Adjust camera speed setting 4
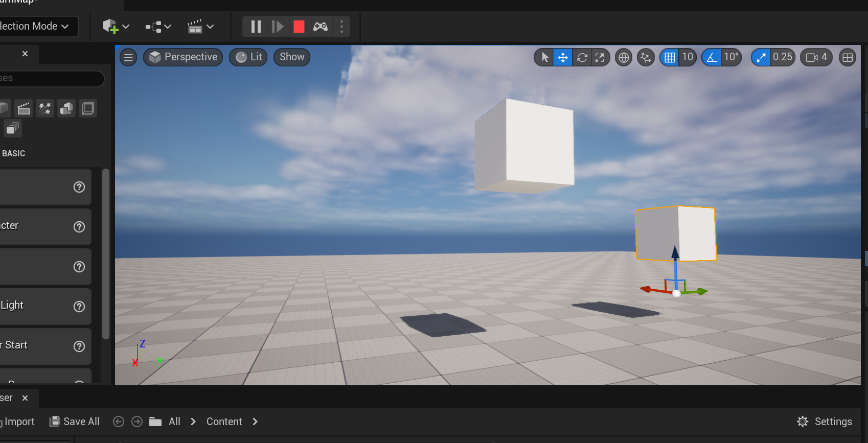 tap(816, 57)
